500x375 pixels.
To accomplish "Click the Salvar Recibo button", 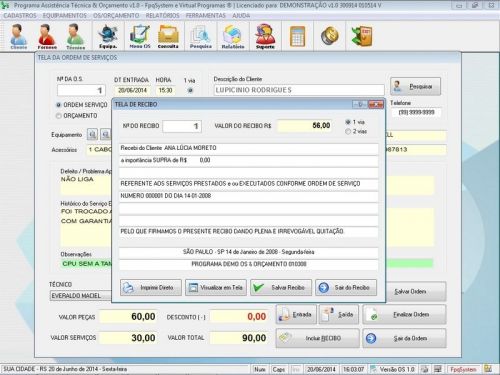I will [x=281, y=287].
